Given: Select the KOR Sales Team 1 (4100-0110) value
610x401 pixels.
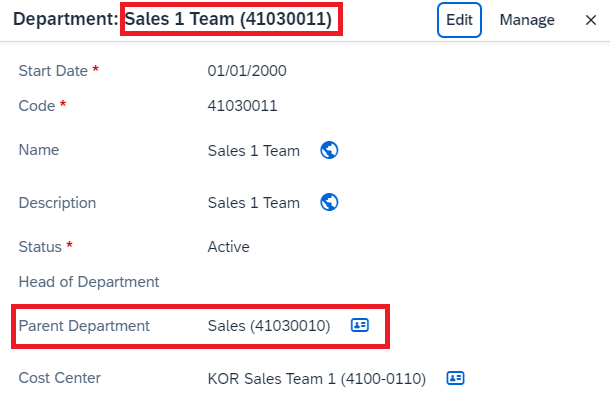Looking at the screenshot, I should click(x=317, y=378).
